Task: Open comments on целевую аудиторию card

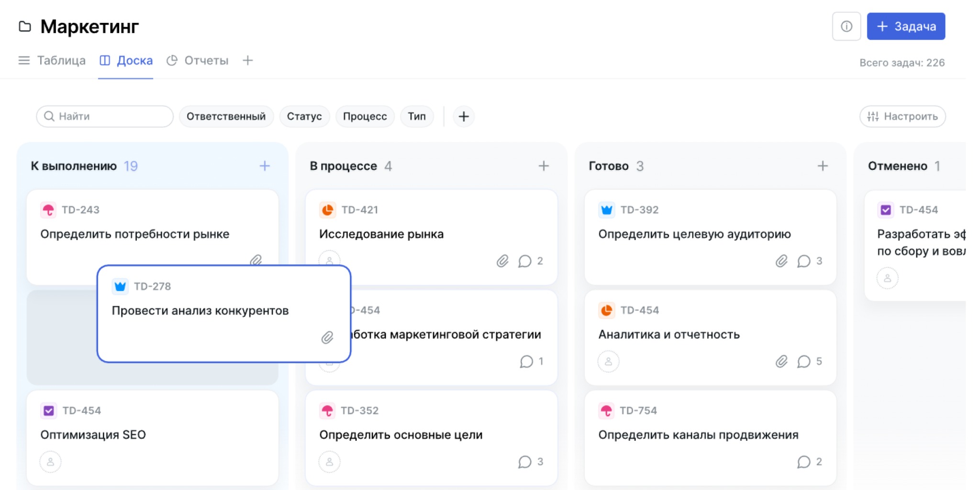Action: [x=810, y=261]
